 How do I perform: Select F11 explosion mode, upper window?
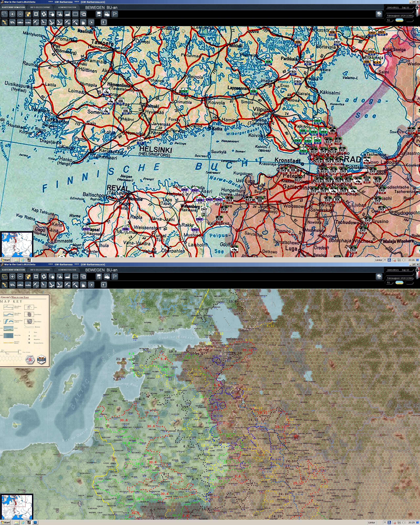(83, 22)
